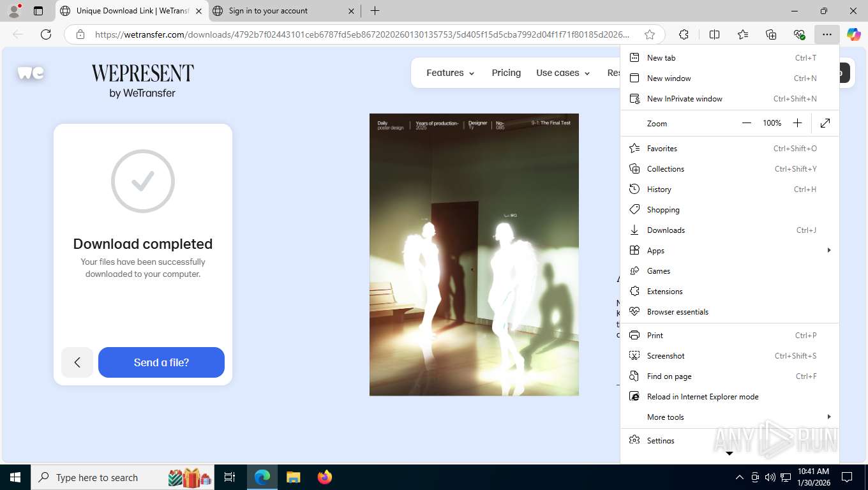This screenshot has width=868, height=490.
Task: Open Favorites from menu
Action: tap(730, 149)
